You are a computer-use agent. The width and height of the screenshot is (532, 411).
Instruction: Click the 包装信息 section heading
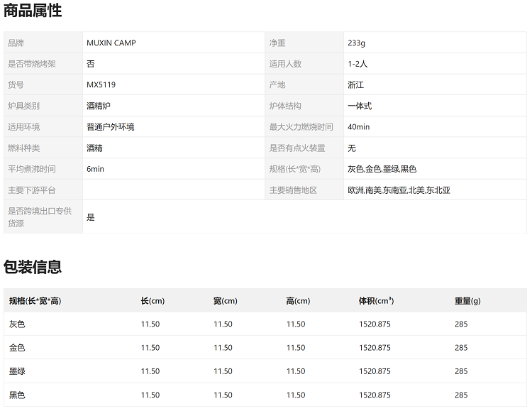click(x=33, y=267)
